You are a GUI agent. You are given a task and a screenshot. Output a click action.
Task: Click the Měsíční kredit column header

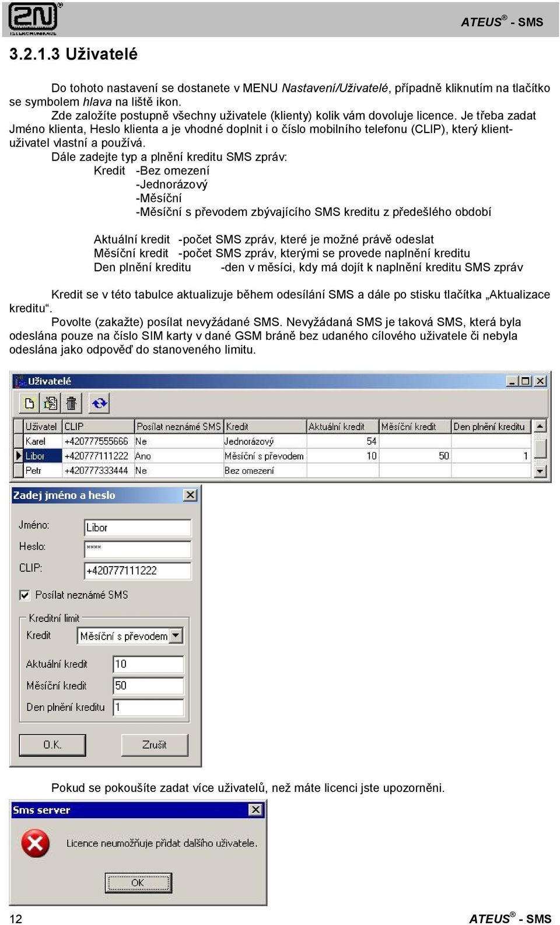pos(415,427)
